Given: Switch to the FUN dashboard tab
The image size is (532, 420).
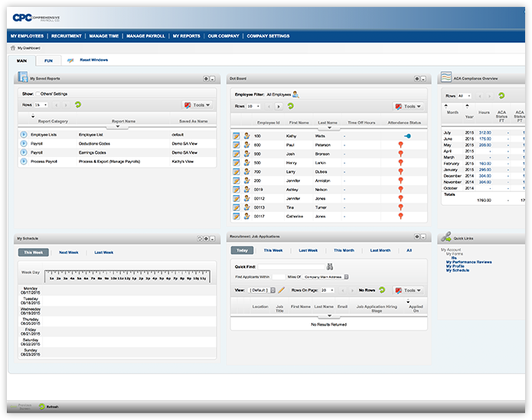Looking at the screenshot, I should [x=48, y=60].
